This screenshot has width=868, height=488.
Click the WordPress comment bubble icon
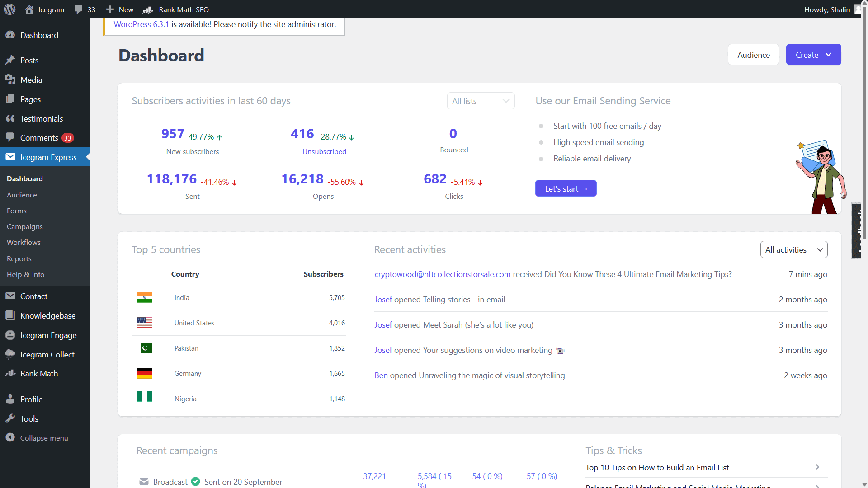coord(78,9)
